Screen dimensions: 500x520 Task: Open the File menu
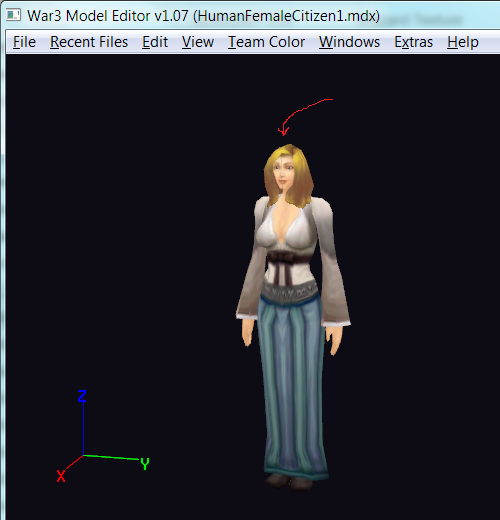click(24, 42)
